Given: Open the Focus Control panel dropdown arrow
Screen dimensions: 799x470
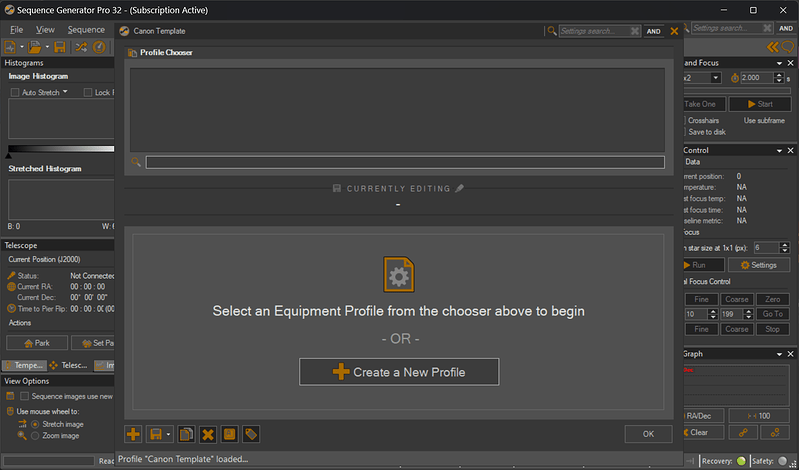Looking at the screenshot, I should [780, 151].
